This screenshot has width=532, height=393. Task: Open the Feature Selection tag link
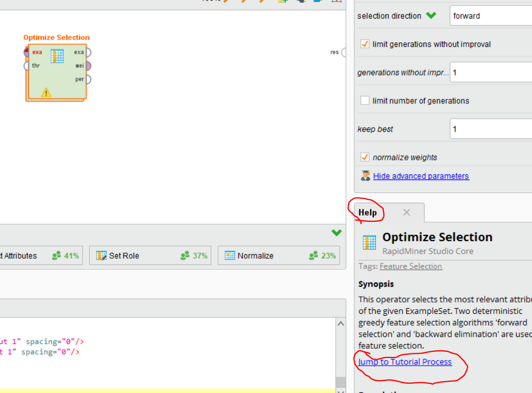pos(411,266)
